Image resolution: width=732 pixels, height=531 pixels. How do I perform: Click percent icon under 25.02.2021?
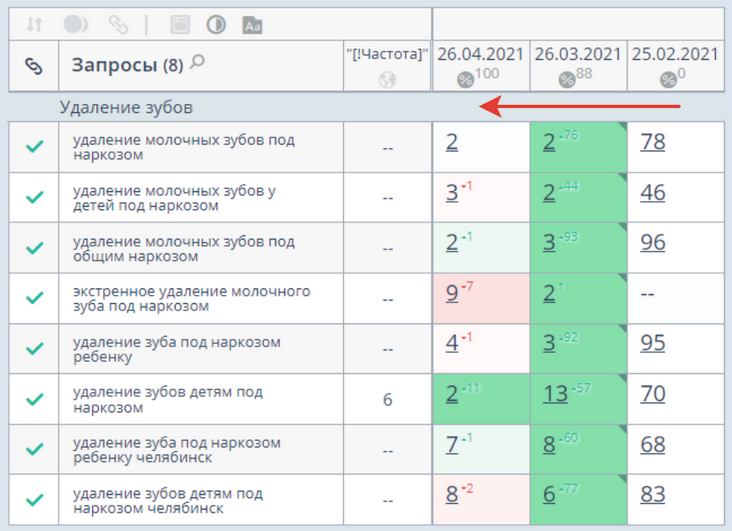pos(668,80)
